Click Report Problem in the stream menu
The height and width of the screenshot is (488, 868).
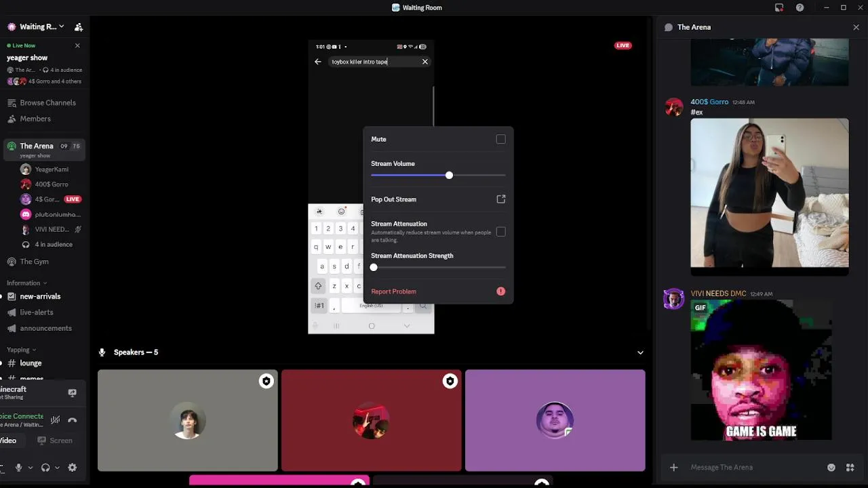438,291
